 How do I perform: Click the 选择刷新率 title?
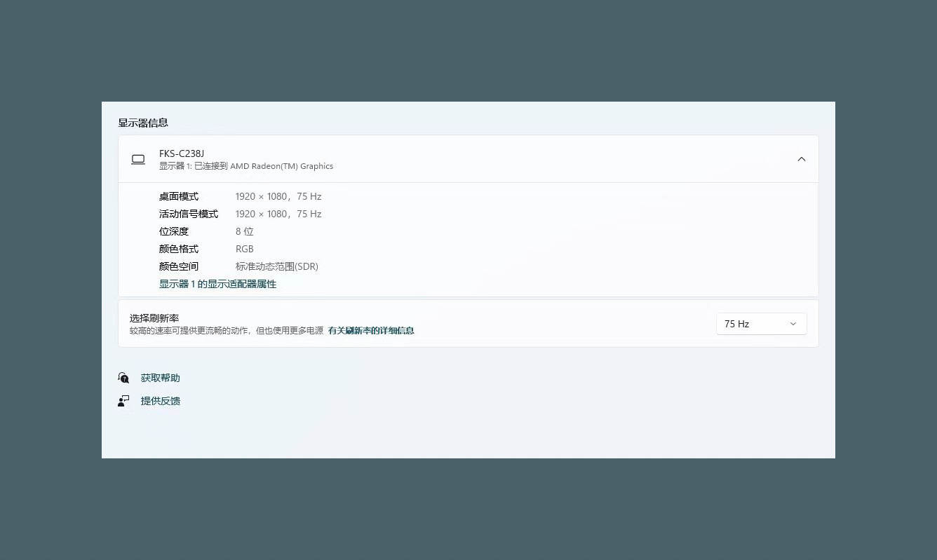(x=154, y=318)
